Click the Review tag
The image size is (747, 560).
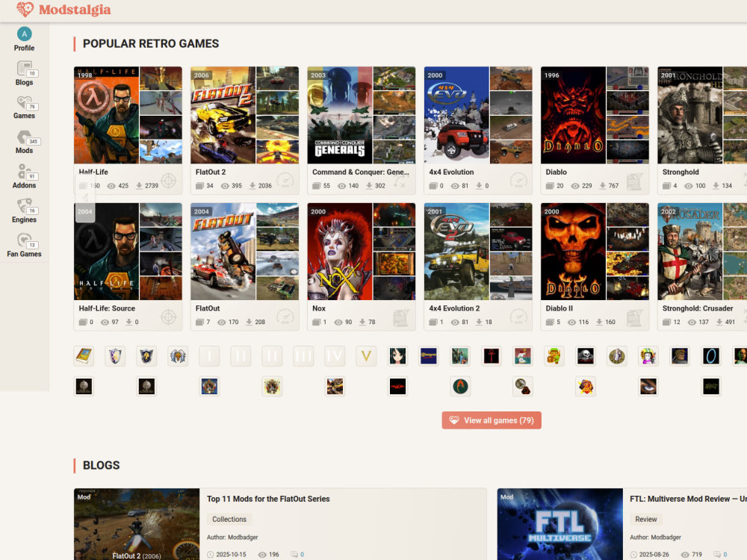point(645,519)
